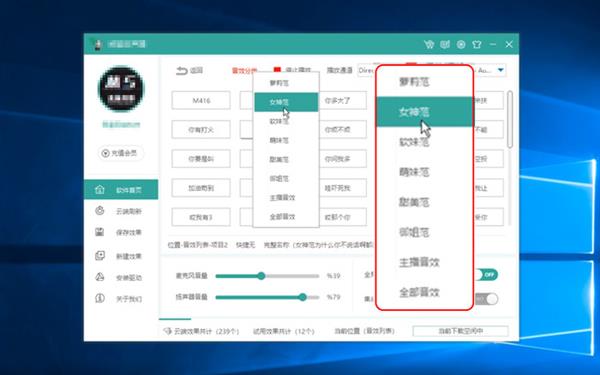
Task: Click the 返回 back arrow icon
Action: click(x=181, y=70)
